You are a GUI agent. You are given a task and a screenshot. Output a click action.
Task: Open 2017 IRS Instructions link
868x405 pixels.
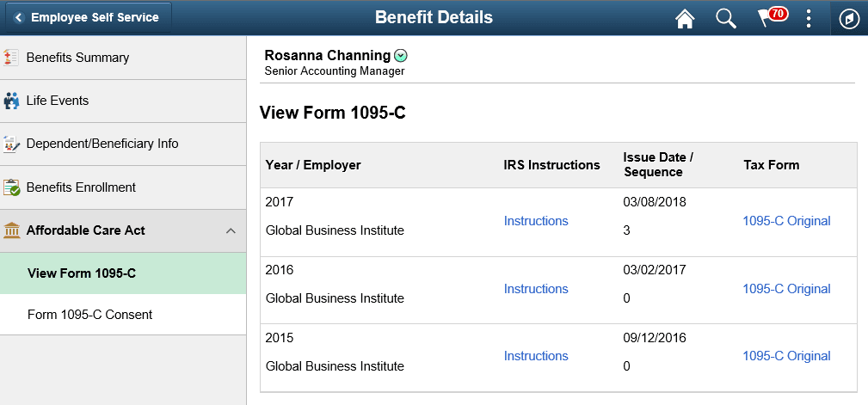coord(536,221)
